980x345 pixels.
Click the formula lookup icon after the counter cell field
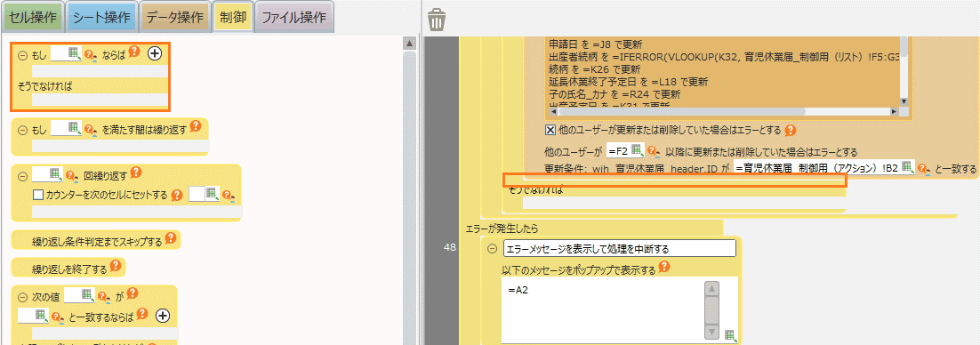[229, 195]
